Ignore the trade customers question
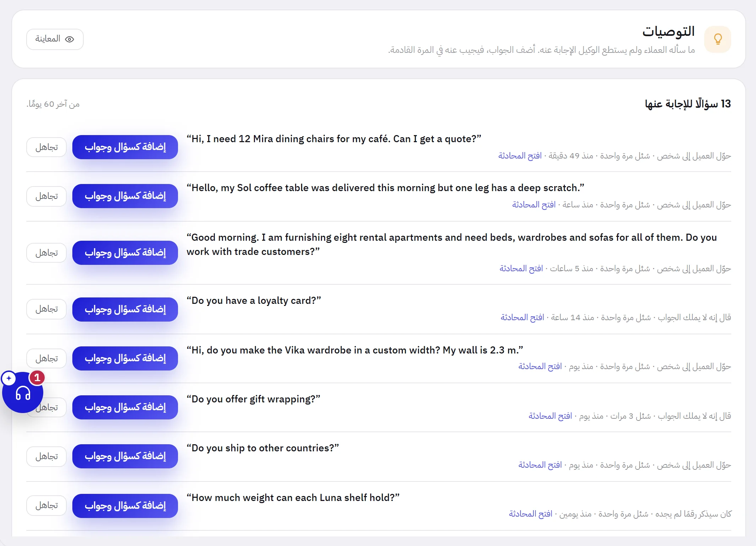Screen dimensions: 756x546 (46, 253)
